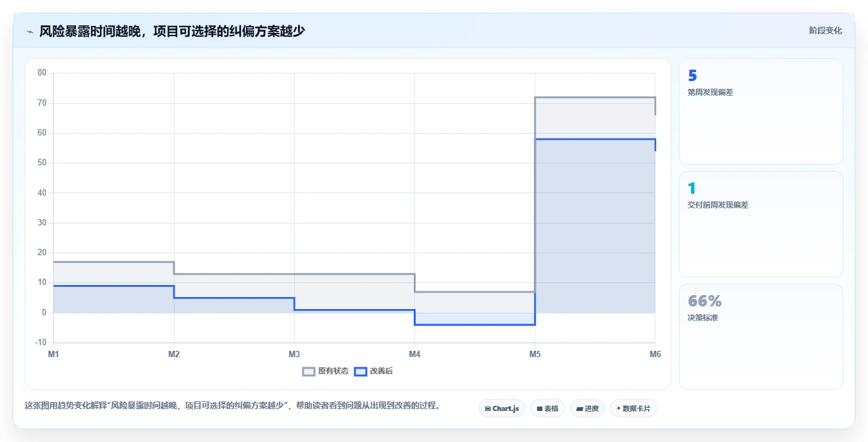Click the 40 y-axis label
Viewport: 868px width, 442px height.
coord(42,193)
